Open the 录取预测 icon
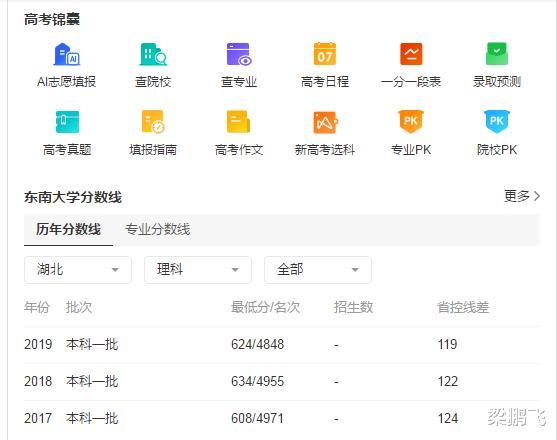 pos(497,54)
